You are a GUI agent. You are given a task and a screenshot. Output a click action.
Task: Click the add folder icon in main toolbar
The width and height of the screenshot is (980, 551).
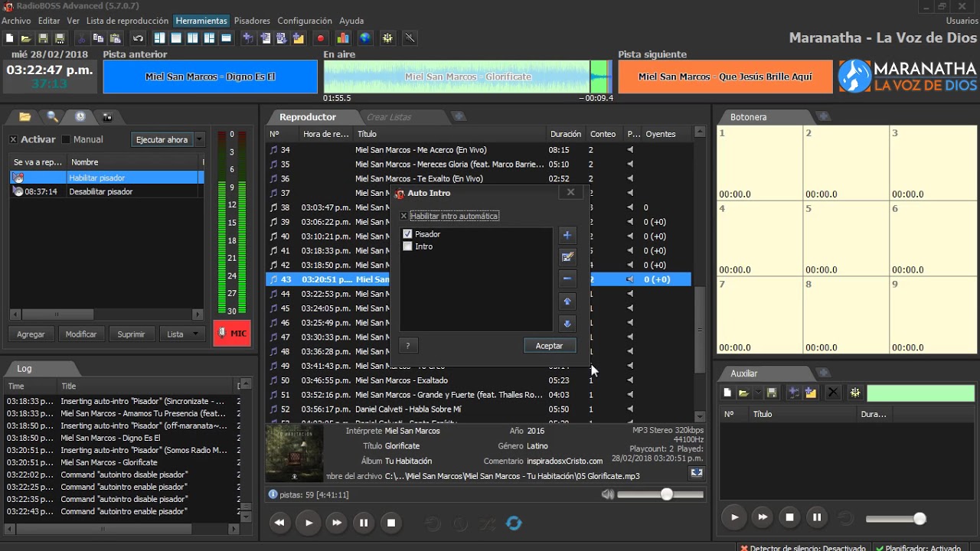click(298, 38)
